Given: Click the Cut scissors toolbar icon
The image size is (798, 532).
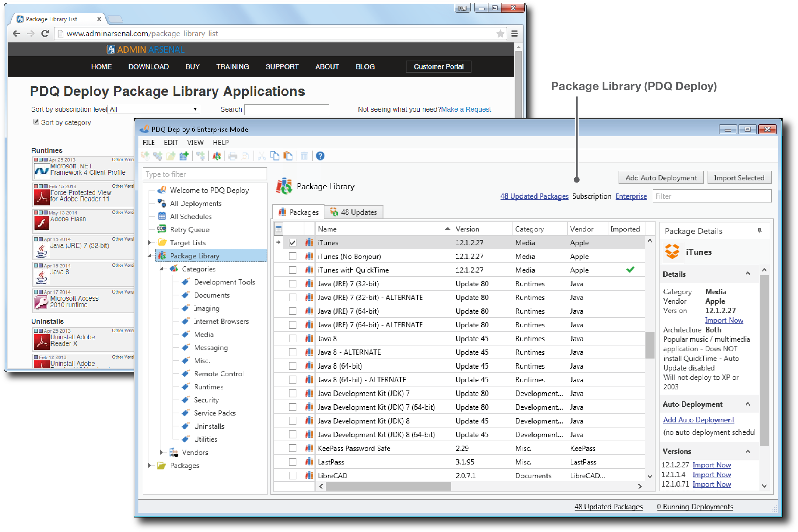Looking at the screenshot, I should [x=262, y=156].
